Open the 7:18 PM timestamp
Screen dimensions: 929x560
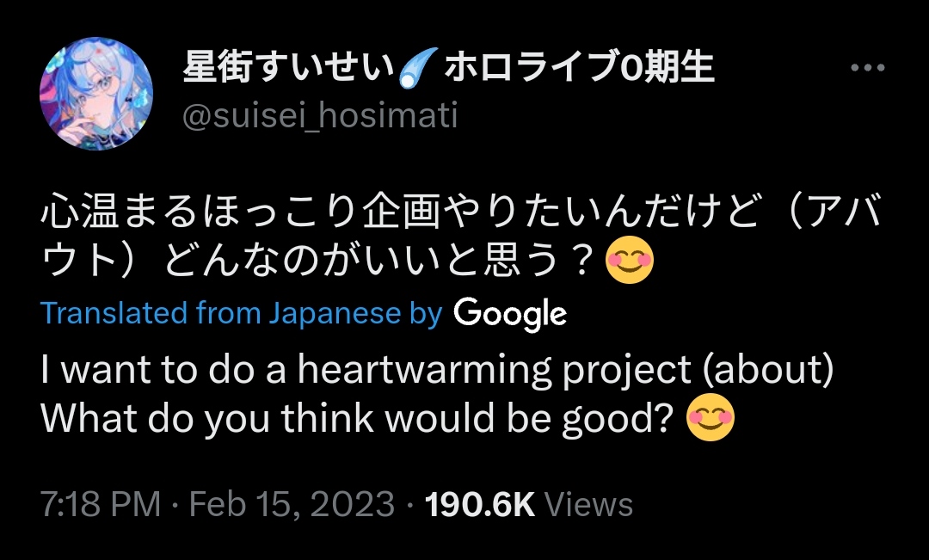pyautogui.click(x=101, y=505)
